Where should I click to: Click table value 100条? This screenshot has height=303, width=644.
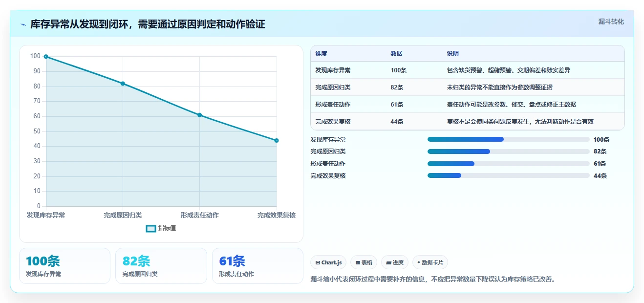(x=398, y=70)
